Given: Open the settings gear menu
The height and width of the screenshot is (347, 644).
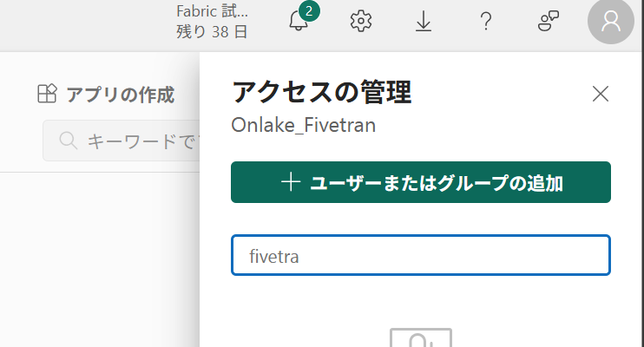Looking at the screenshot, I should [360, 21].
